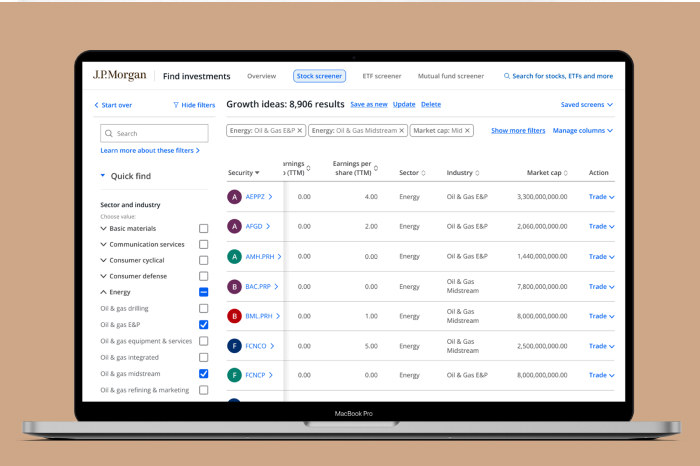The image size is (700, 466).
Task: Click the search magnifier icon in header
Action: pos(507,76)
